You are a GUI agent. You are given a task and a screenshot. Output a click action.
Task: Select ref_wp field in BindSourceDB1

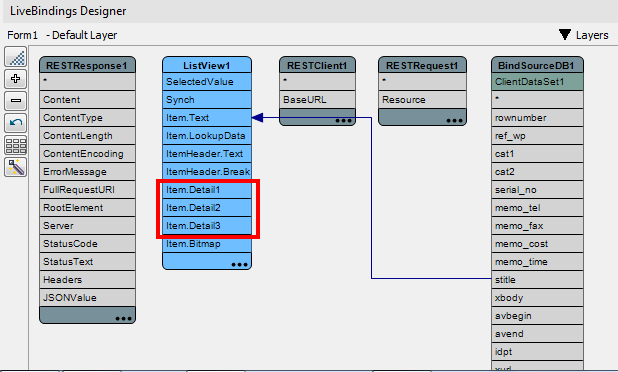537,136
